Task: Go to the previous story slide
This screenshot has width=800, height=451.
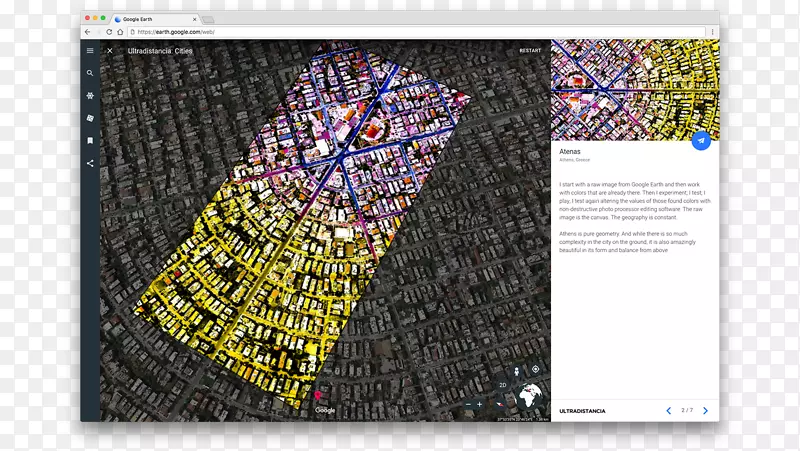Action: (668, 411)
